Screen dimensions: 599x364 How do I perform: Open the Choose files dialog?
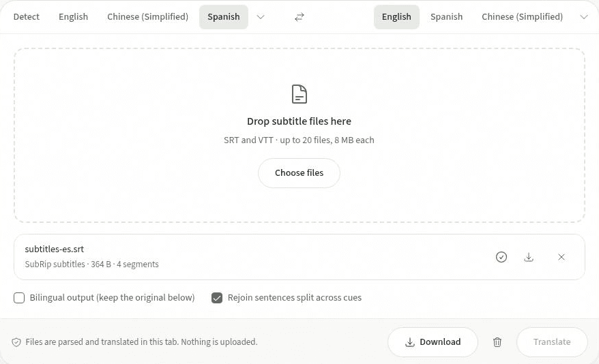click(x=299, y=173)
